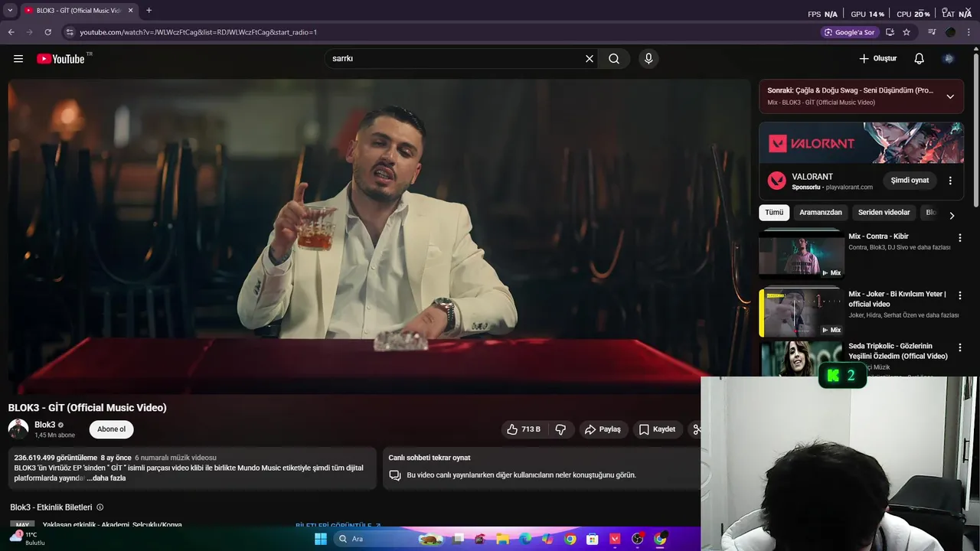Reload the current page

click(47, 32)
